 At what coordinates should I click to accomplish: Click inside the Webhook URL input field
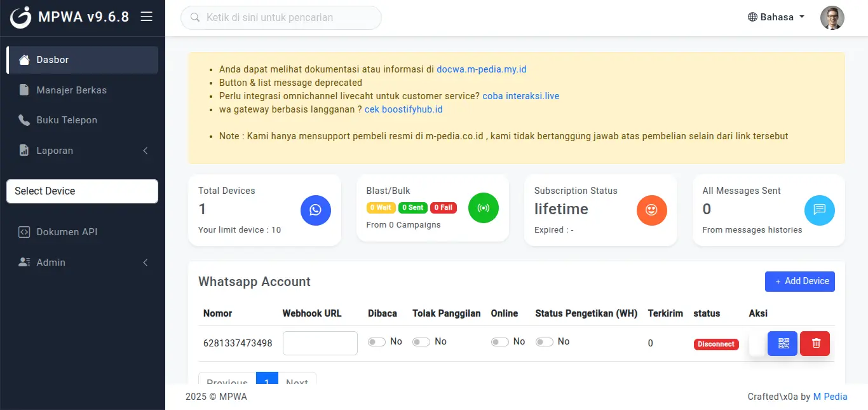coord(320,343)
